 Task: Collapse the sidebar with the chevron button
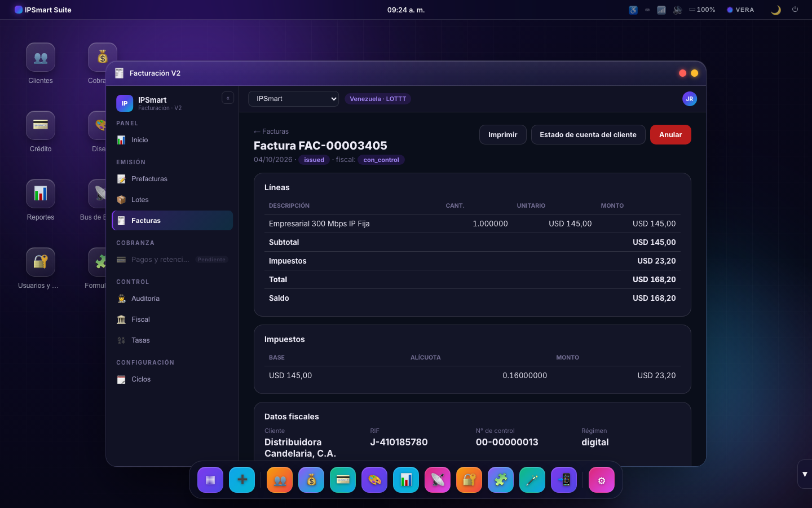pyautogui.click(x=228, y=98)
